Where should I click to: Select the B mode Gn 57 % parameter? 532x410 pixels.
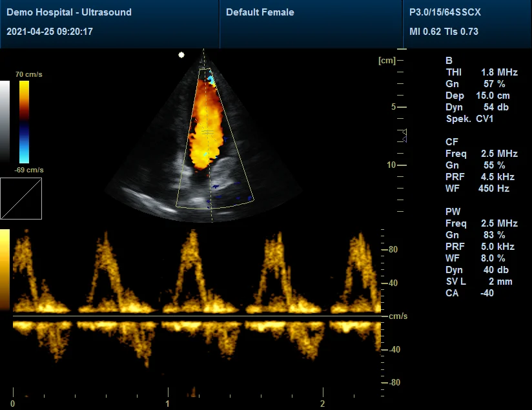pos(481,84)
